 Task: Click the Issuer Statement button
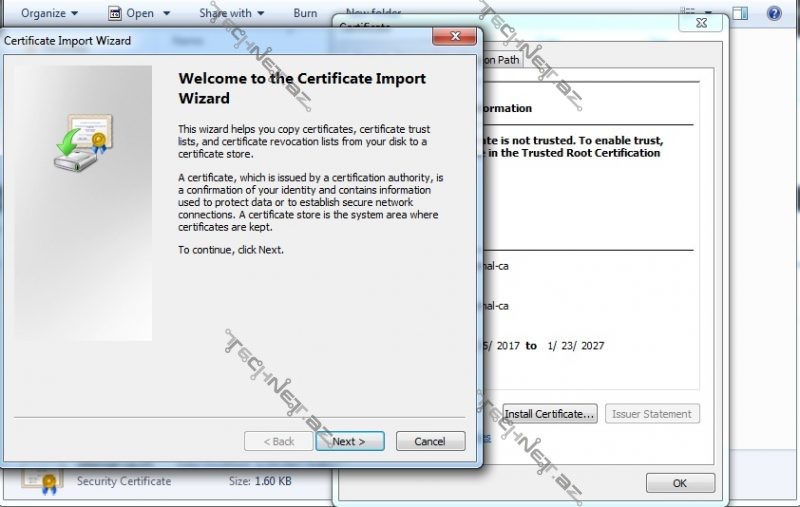coord(652,414)
